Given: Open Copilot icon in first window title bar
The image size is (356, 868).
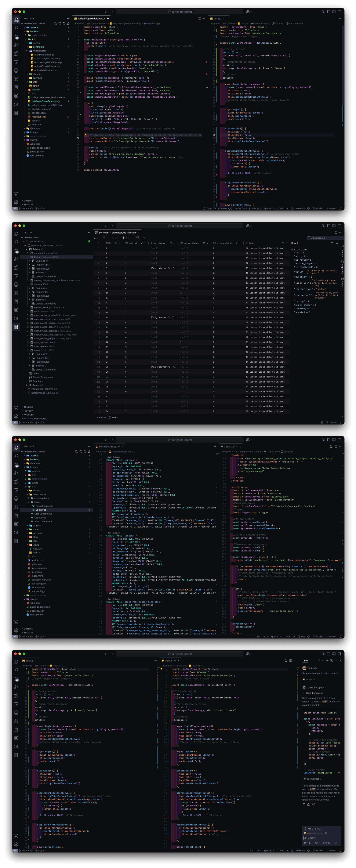Looking at the screenshot, I should [x=248, y=12].
